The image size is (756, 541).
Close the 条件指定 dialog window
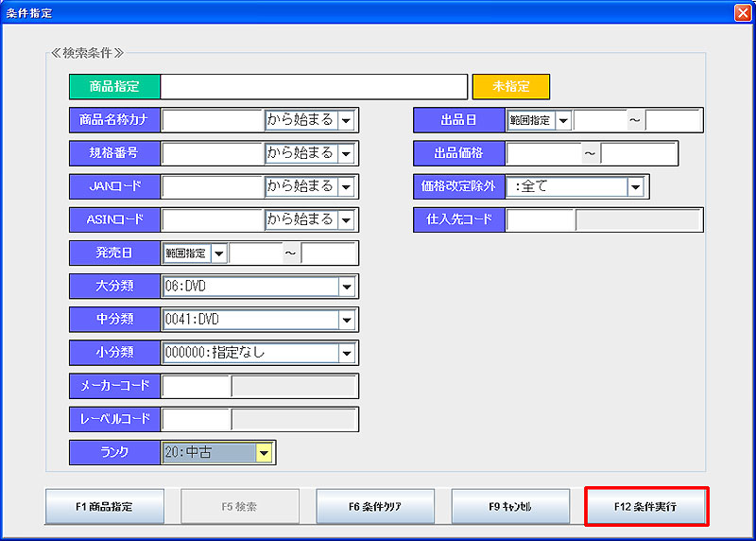point(742,12)
